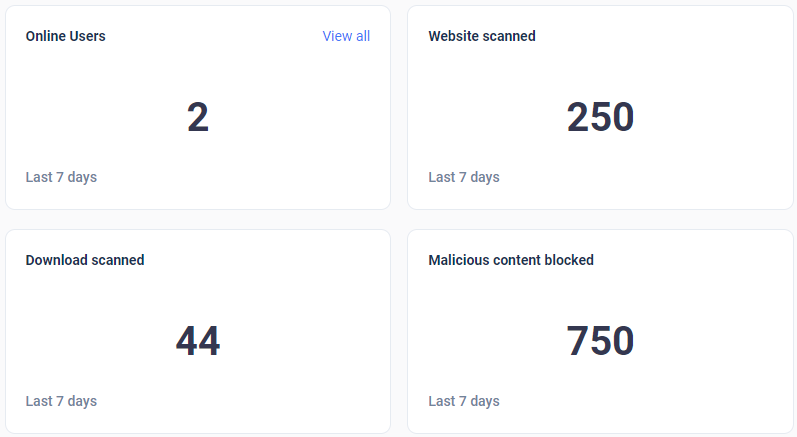Click the Online Users card title
797x437 pixels.
66,36
